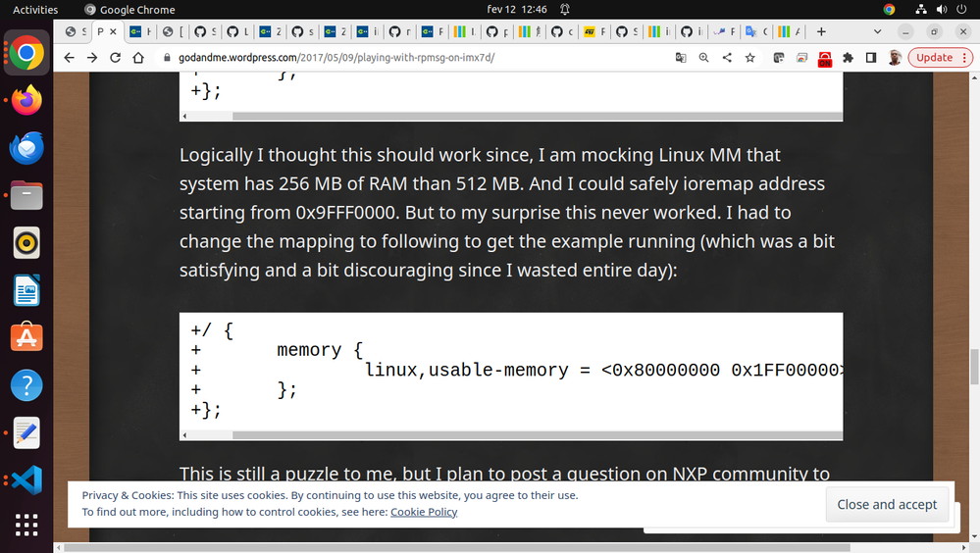This screenshot has height=553, width=980.
Task: Go back to the previous page
Action: pos(69,58)
